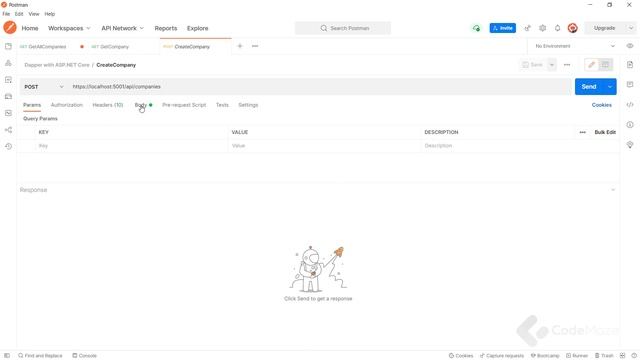Open the request more actions ellipsis
The image size is (640, 360).
point(567,65)
